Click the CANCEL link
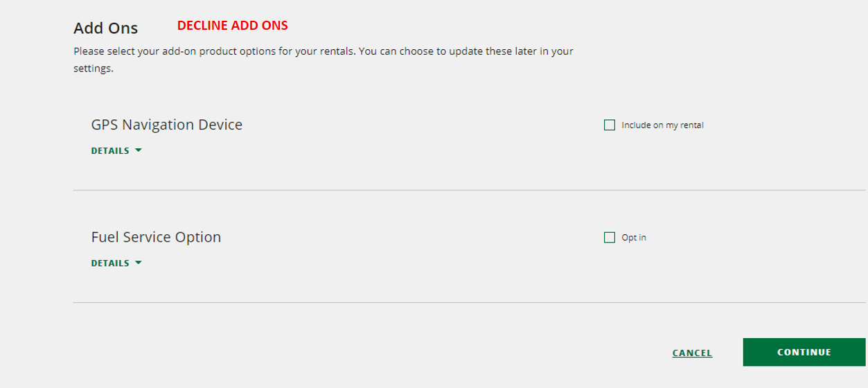 [692, 353]
